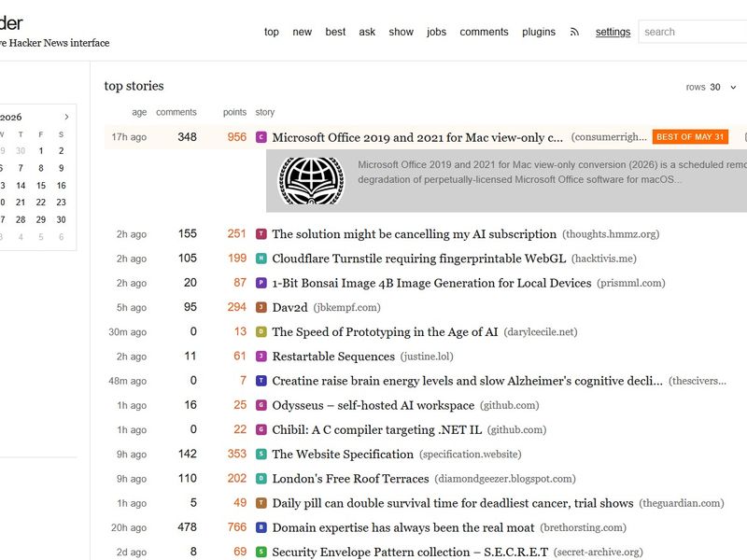Open the ask menu item
Viewport: 747px width, 560px height.
367,32
